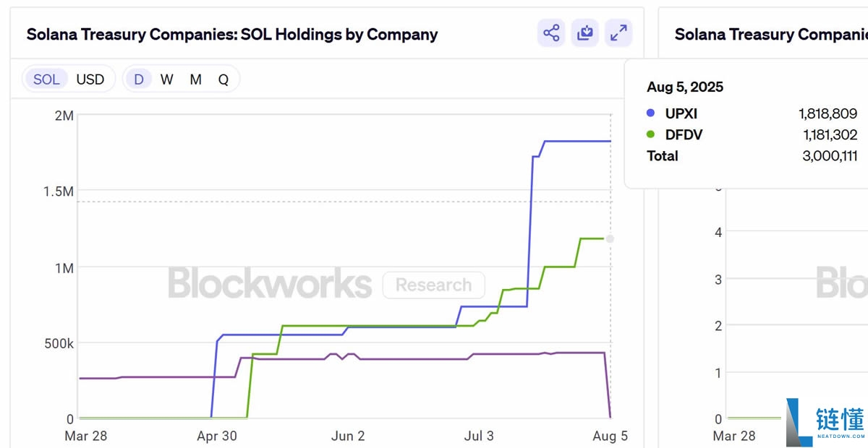Viewport: 868px width, 448px height.
Task: Switch to monthly (M) interval
Action: tap(195, 79)
